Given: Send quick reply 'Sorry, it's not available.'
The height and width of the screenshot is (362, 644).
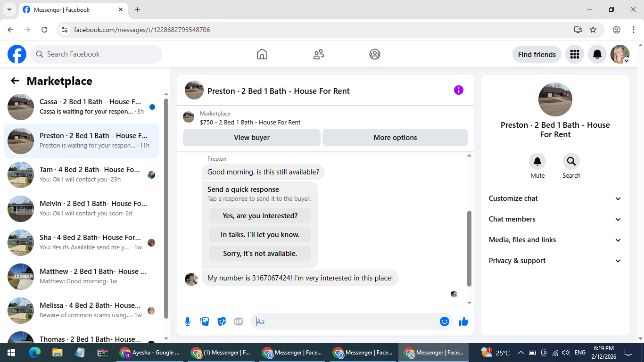Looking at the screenshot, I should (260, 254).
